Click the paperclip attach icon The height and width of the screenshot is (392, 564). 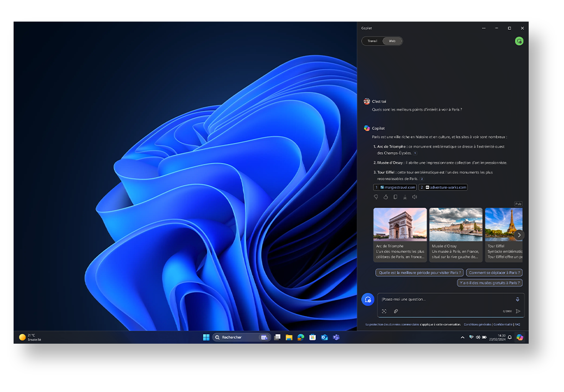pos(396,311)
